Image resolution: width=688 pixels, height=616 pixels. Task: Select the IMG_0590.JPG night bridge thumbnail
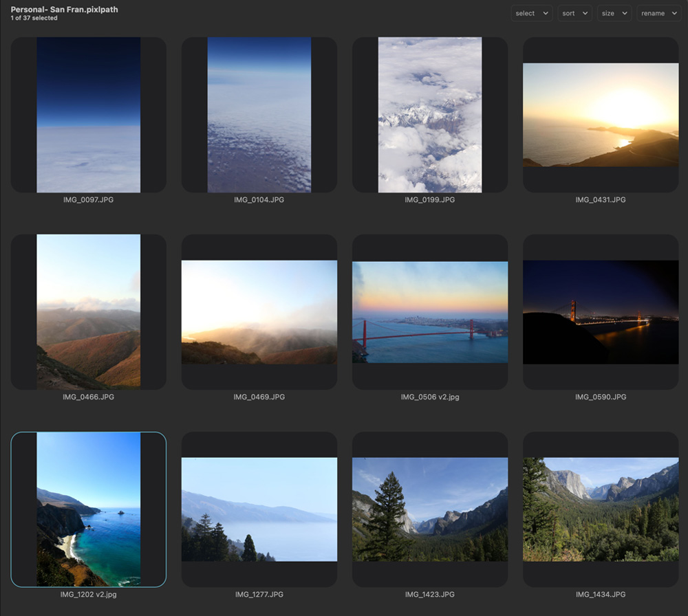601,311
